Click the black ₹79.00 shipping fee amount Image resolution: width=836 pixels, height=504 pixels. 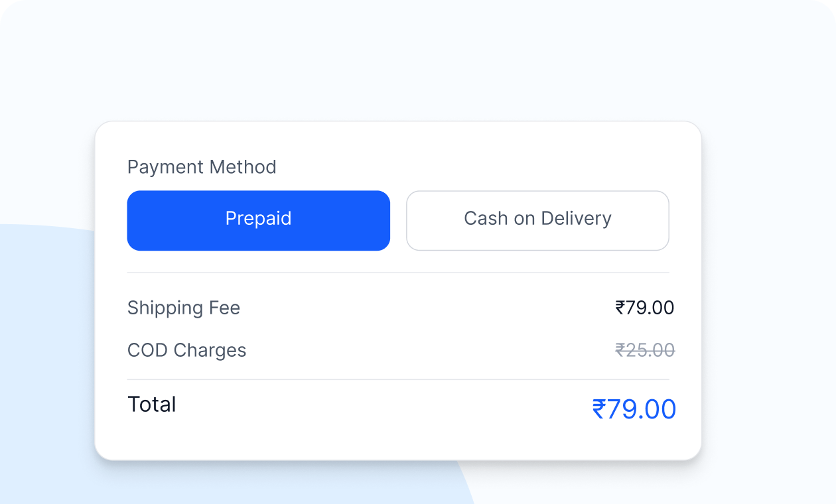click(x=645, y=308)
